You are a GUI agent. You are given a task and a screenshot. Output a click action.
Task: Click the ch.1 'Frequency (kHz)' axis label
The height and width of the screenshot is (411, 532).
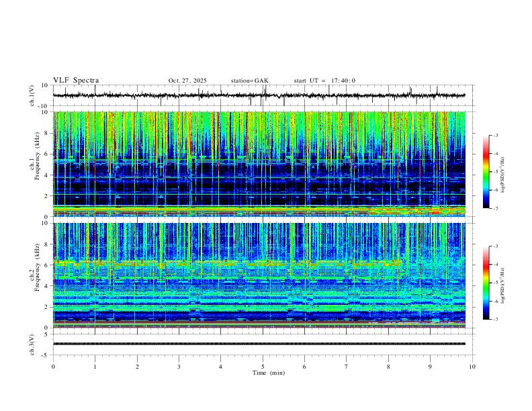pyautogui.click(x=38, y=156)
